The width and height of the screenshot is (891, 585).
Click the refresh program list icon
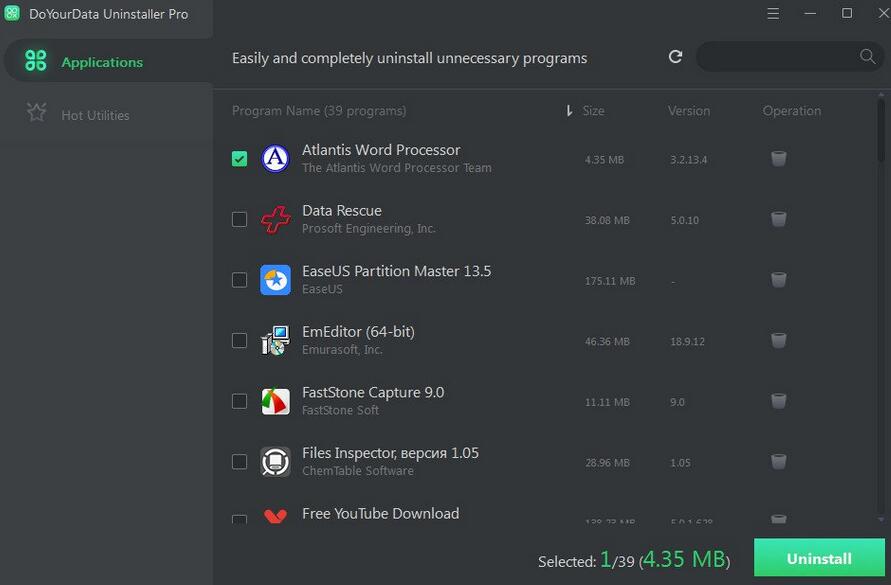coord(675,56)
